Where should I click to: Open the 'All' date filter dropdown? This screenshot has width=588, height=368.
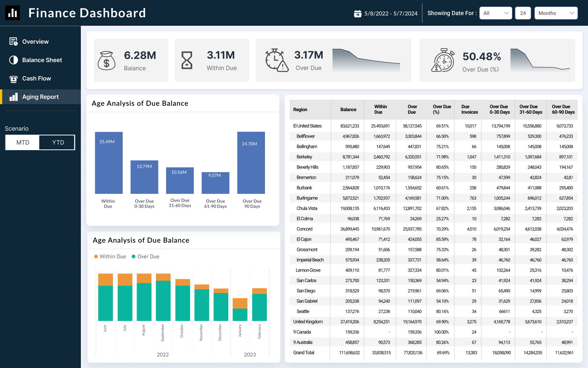(495, 13)
